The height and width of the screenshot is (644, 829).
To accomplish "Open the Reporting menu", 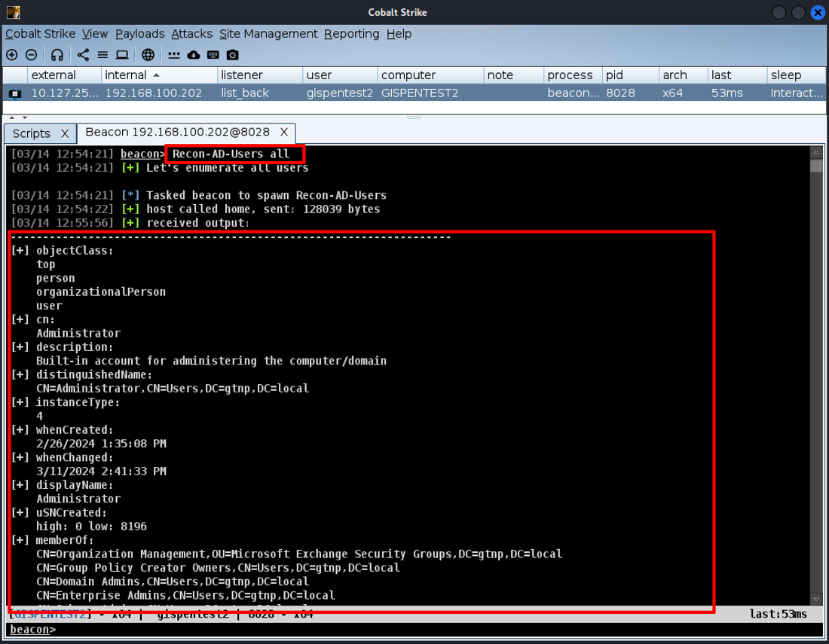I will click(x=352, y=34).
